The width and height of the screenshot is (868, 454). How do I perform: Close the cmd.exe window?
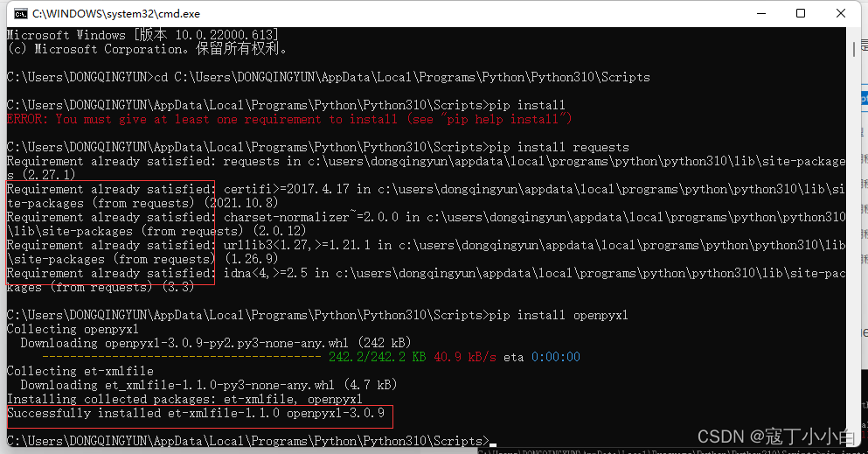click(840, 13)
